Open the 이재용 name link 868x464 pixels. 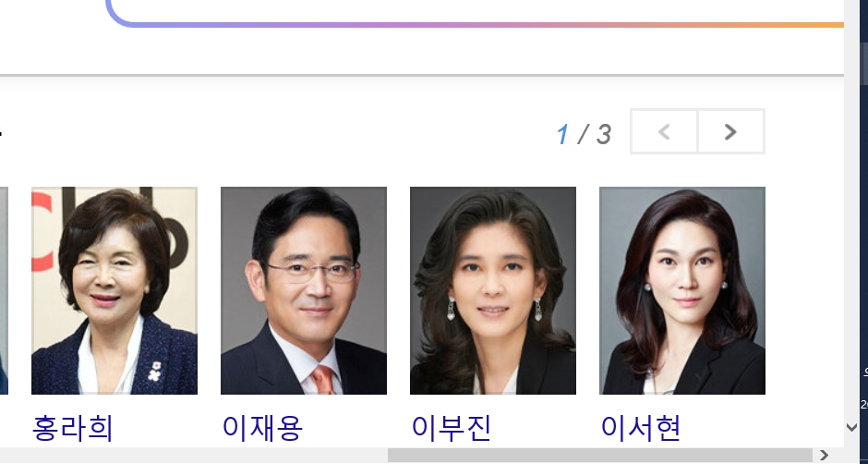262,429
